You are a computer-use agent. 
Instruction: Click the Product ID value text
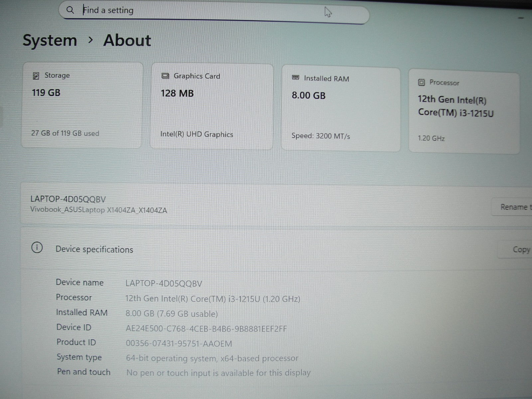pyautogui.click(x=179, y=343)
